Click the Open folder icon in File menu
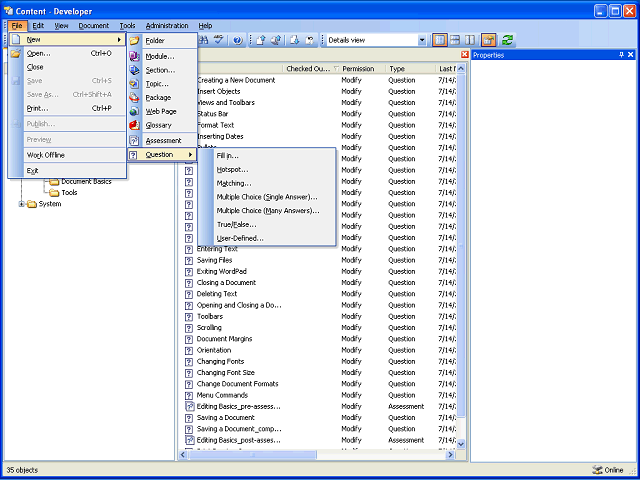This screenshot has height=480, width=640. (16, 53)
